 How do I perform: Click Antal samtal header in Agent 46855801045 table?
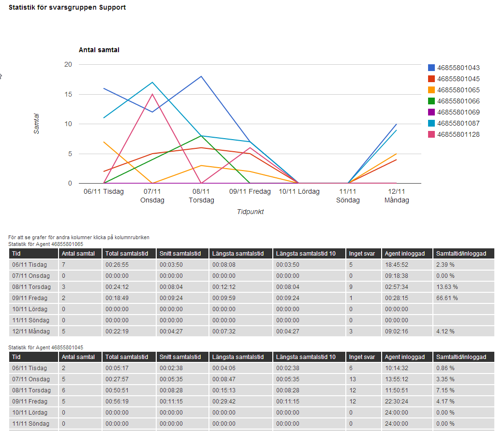(x=80, y=357)
